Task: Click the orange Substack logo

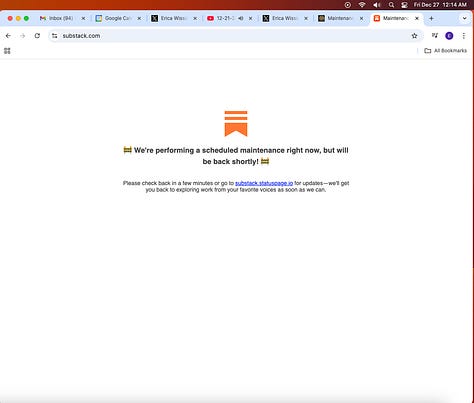Action: (236, 124)
